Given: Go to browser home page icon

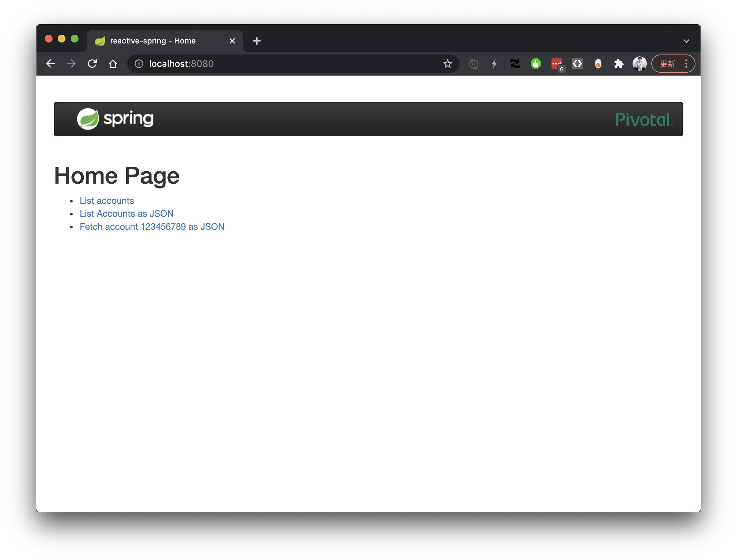Looking at the screenshot, I should click(113, 64).
